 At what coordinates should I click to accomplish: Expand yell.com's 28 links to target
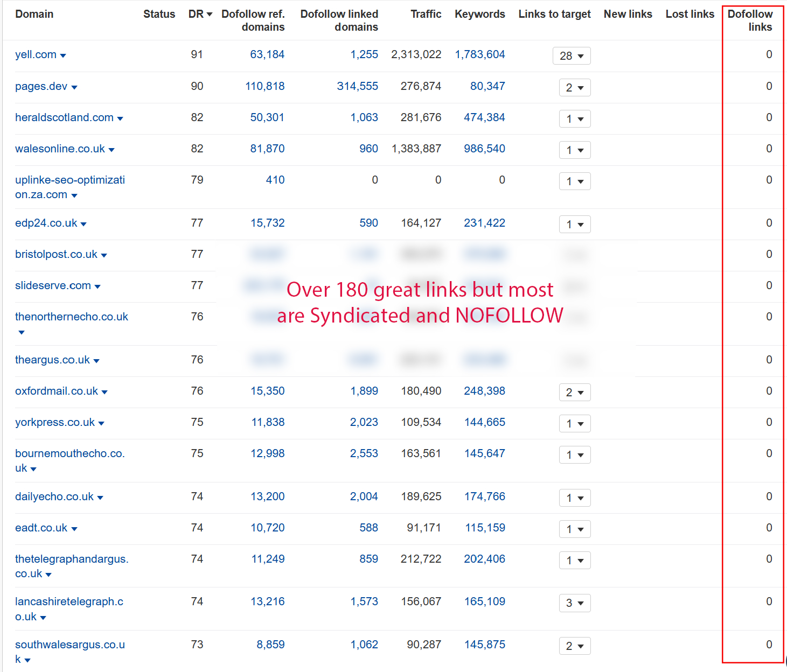point(572,56)
